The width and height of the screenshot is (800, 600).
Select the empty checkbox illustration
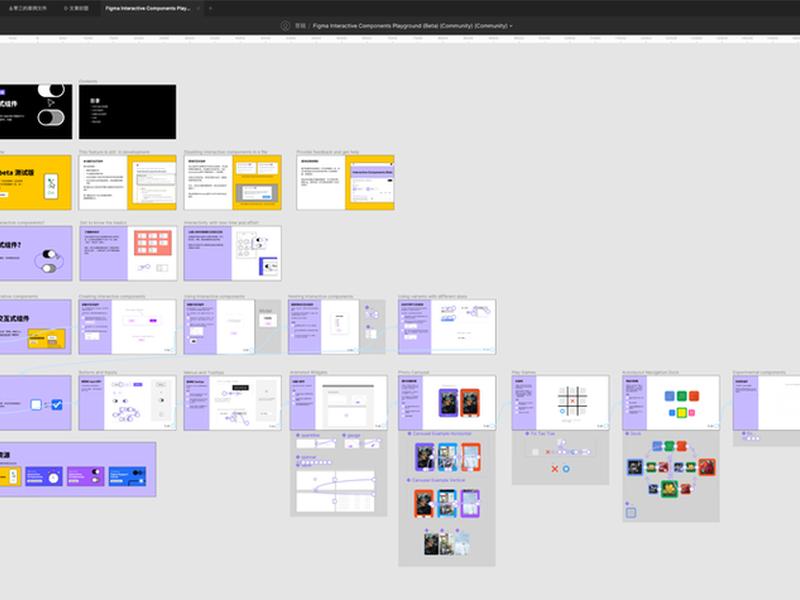pyautogui.click(x=36, y=405)
